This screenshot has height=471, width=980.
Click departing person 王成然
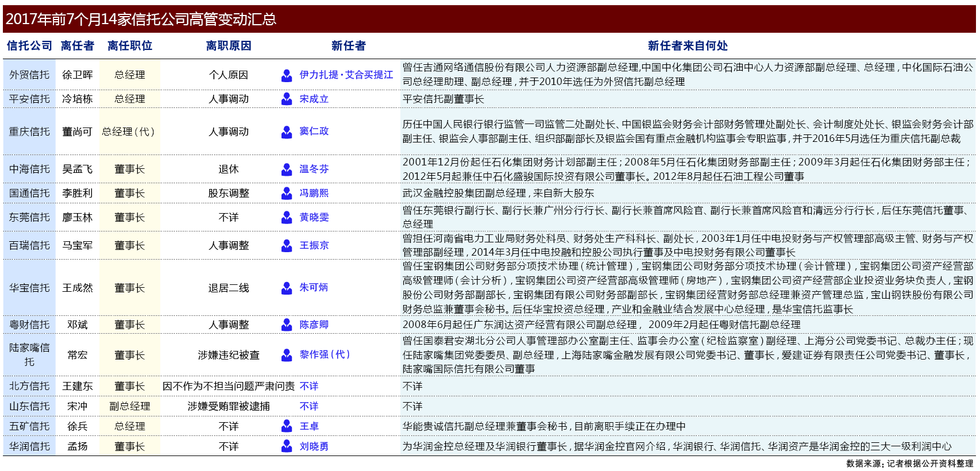click(x=78, y=288)
